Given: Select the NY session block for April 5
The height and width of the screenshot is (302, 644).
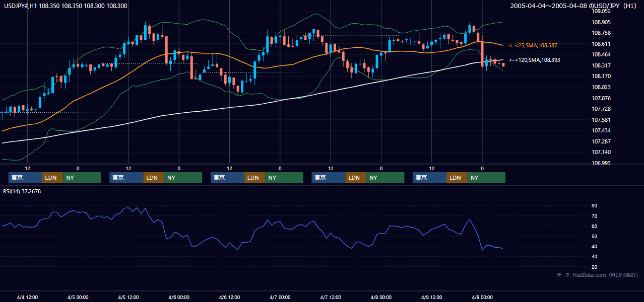Looking at the screenshot, I should pyautogui.click(x=183, y=178).
